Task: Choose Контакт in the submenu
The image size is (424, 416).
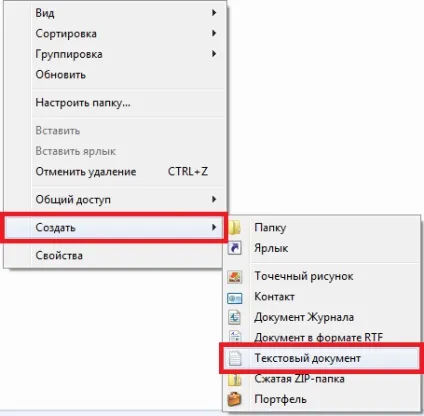Action: coord(322,297)
